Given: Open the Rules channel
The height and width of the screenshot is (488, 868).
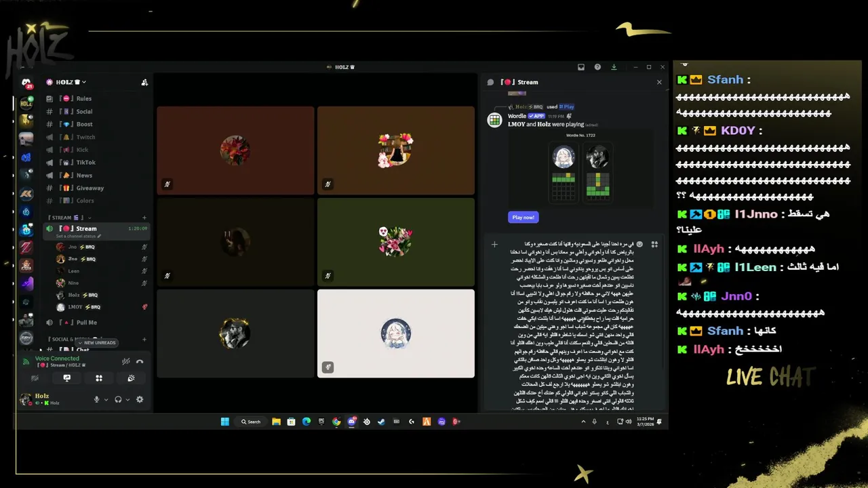Looking at the screenshot, I should 96,98.
